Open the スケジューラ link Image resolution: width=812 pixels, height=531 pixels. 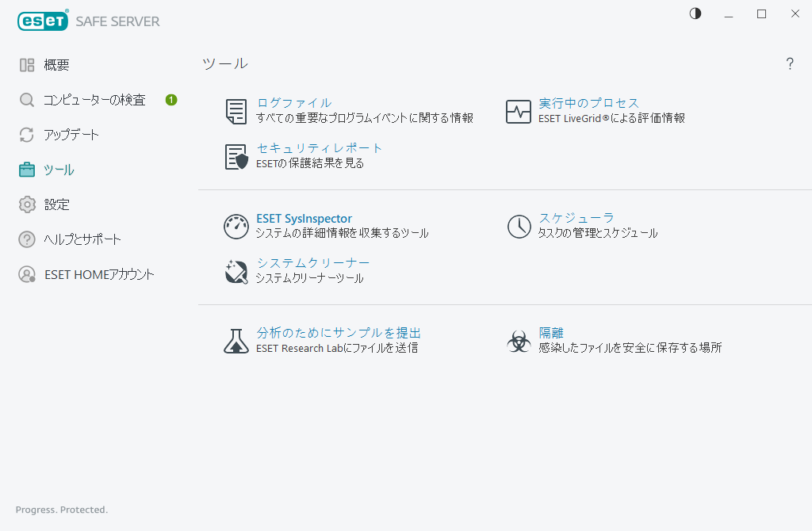[576, 218]
